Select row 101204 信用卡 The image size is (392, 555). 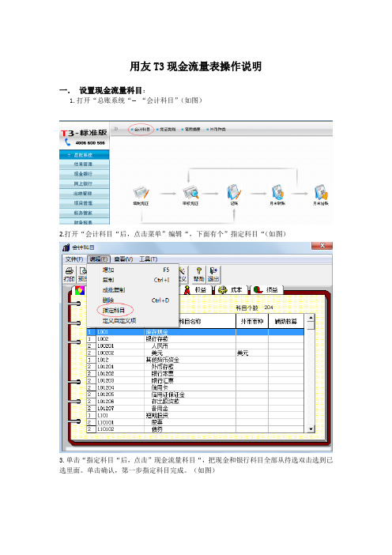[195, 387]
